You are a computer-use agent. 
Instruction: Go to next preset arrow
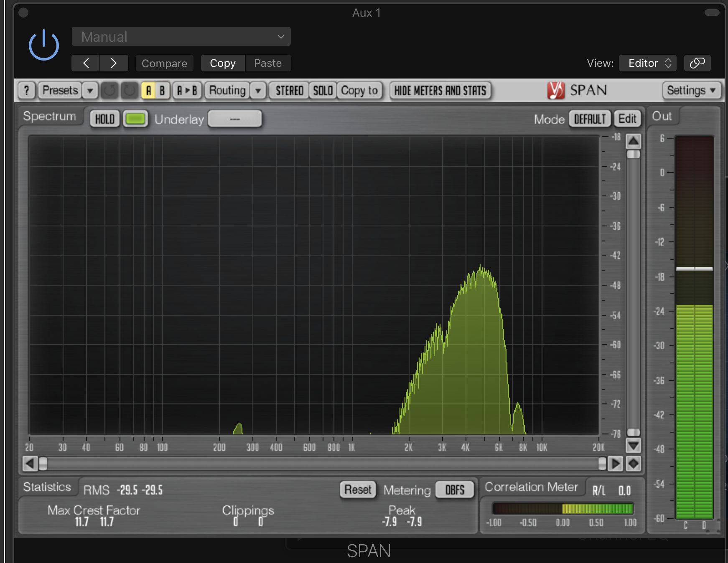(114, 63)
